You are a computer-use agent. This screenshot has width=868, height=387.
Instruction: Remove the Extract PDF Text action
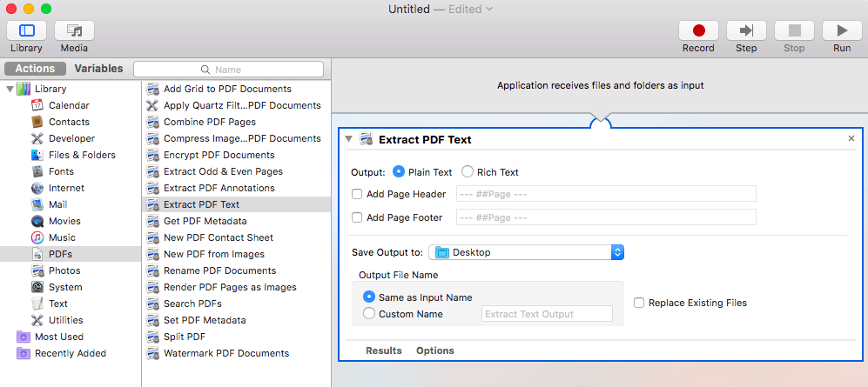[851, 139]
